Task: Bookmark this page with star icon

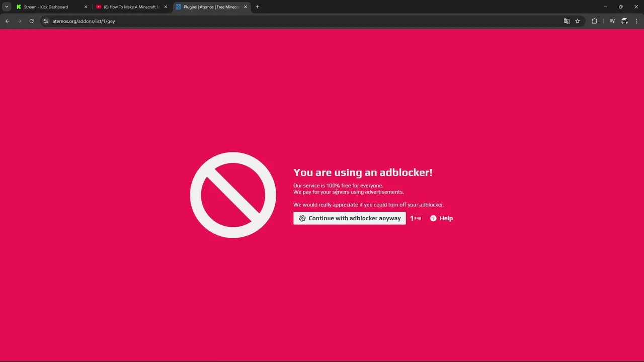Action: tap(578, 21)
